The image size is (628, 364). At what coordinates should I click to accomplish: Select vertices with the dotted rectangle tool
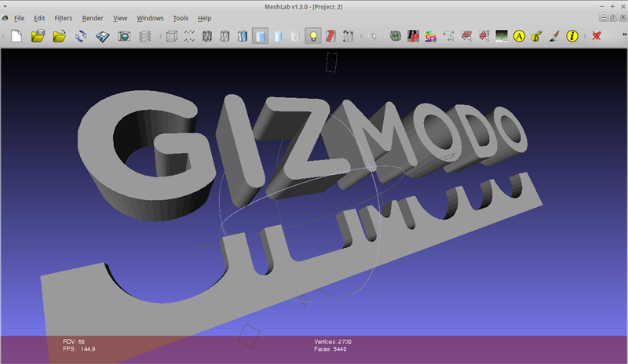click(x=448, y=36)
